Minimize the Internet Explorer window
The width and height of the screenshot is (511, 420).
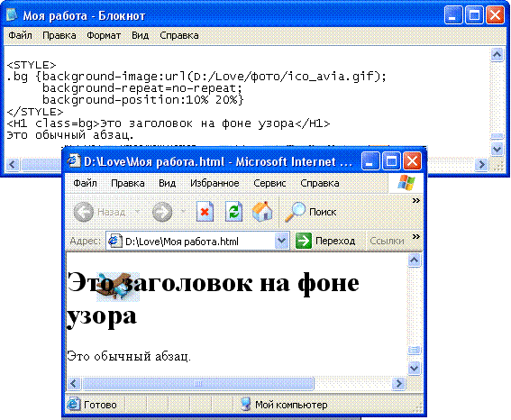[370, 161]
